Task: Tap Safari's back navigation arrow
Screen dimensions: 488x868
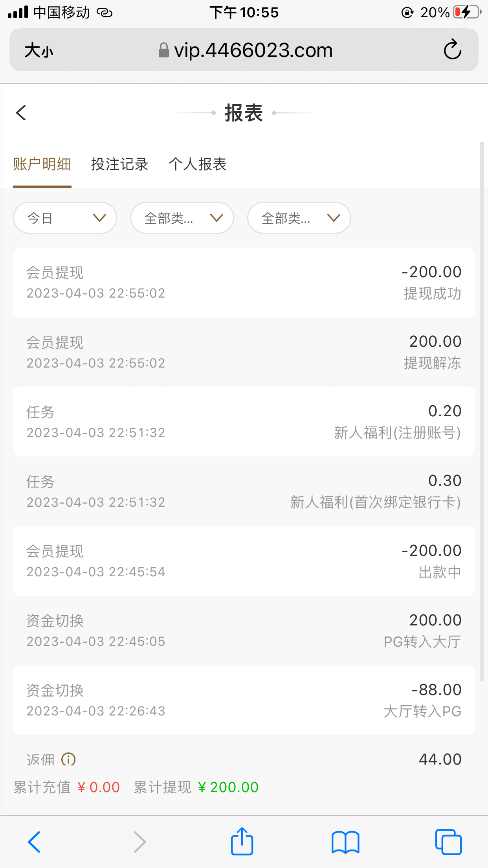Action: 34,842
